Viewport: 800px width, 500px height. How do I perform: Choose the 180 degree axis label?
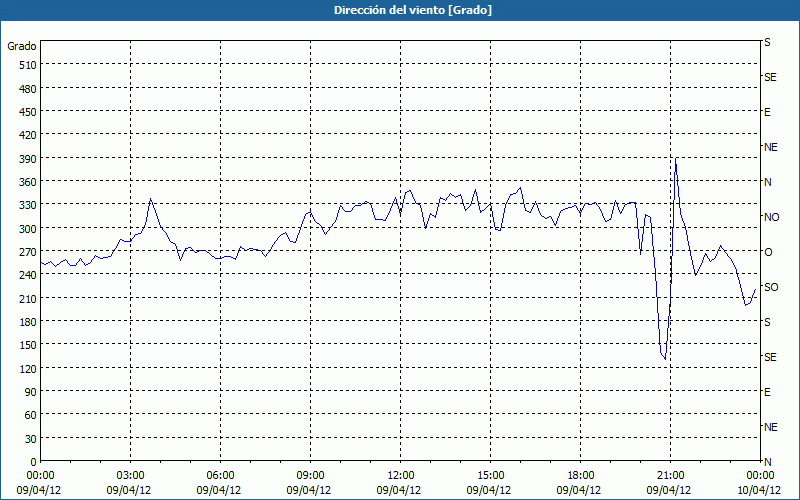pos(29,322)
